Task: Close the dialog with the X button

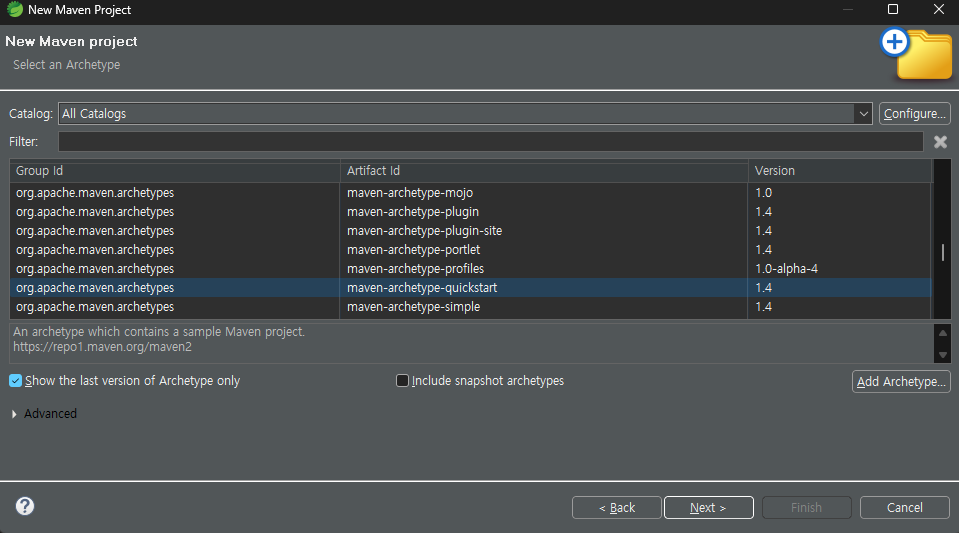Action: coord(939,9)
